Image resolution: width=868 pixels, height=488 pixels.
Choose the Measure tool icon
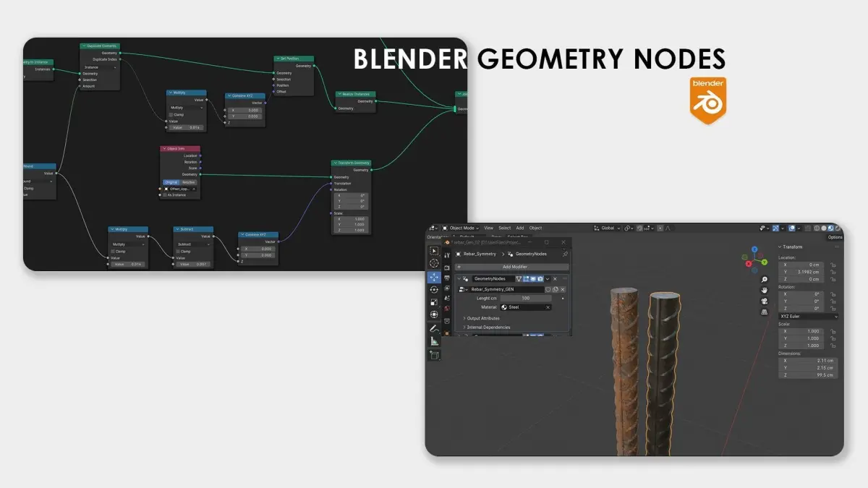pyautogui.click(x=434, y=341)
